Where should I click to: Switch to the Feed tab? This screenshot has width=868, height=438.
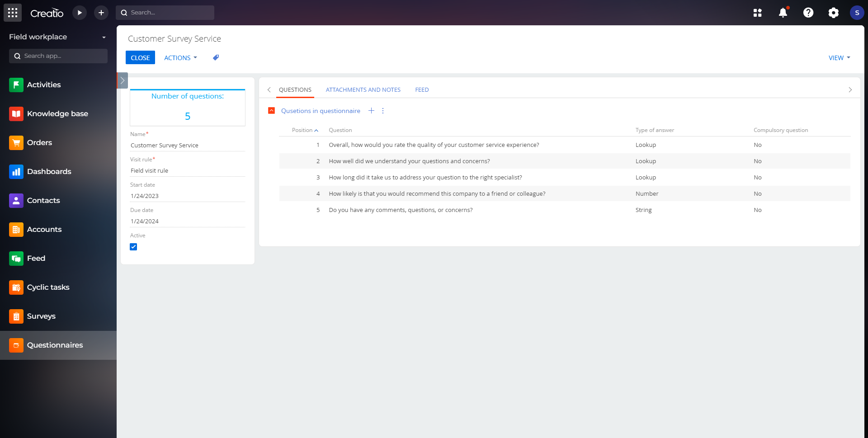(422, 89)
